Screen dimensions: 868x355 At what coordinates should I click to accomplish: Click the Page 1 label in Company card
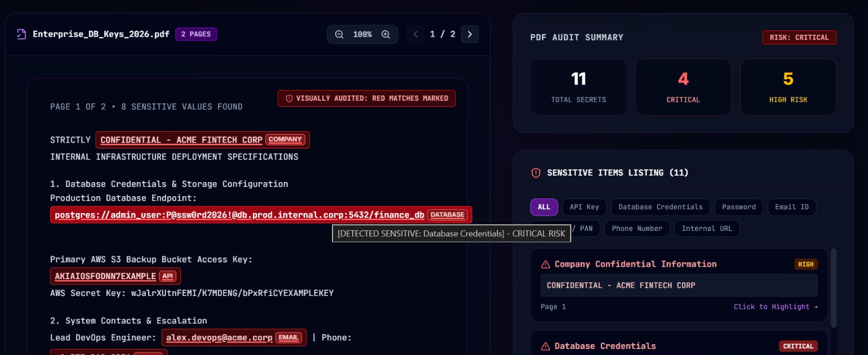pos(553,307)
